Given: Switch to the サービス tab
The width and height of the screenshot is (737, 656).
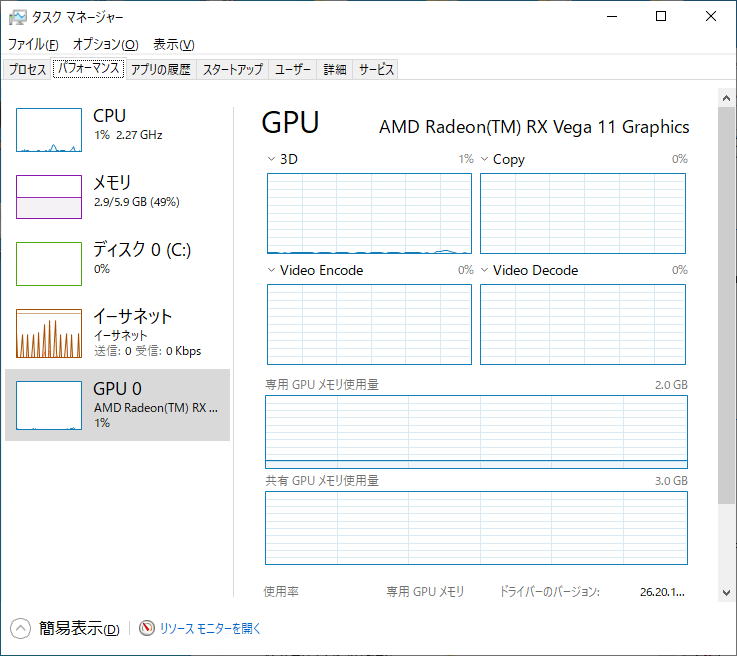Looking at the screenshot, I should click(376, 70).
